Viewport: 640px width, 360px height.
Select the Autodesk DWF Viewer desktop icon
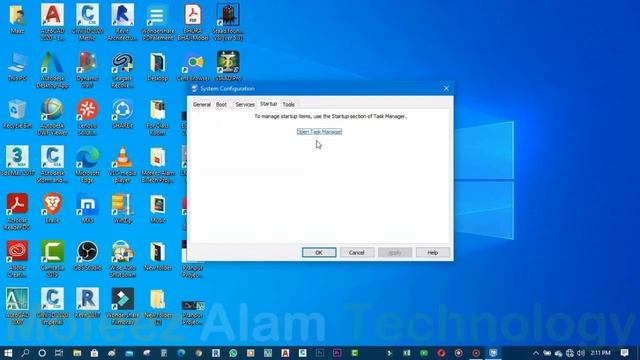(x=52, y=117)
